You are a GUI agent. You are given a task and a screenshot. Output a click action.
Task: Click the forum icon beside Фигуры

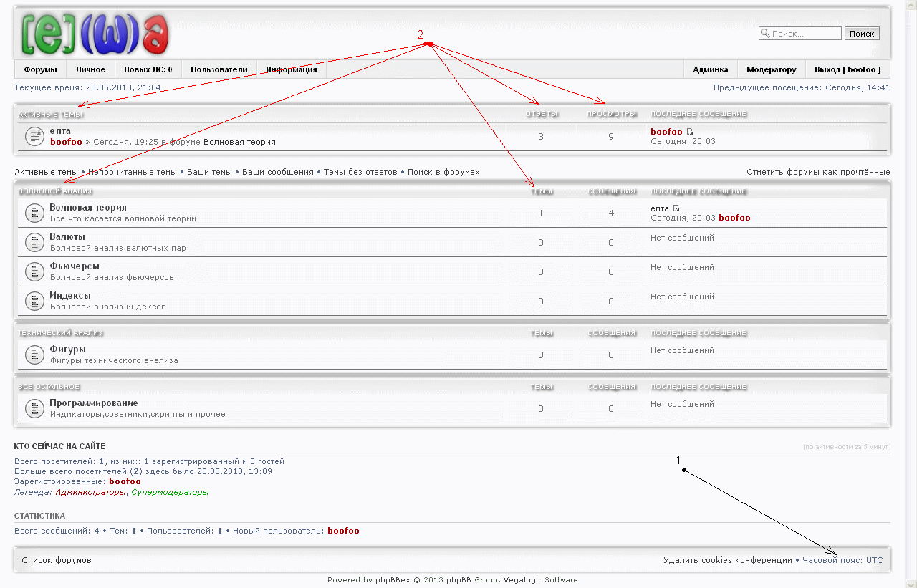tap(34, 355)
